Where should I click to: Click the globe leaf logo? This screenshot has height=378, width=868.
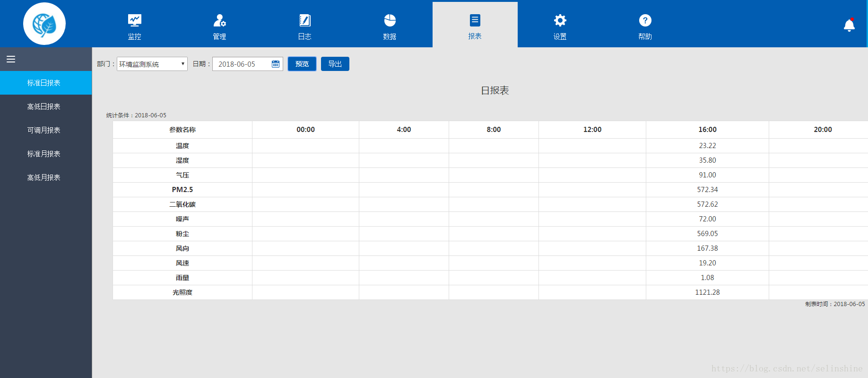point(44,24)
